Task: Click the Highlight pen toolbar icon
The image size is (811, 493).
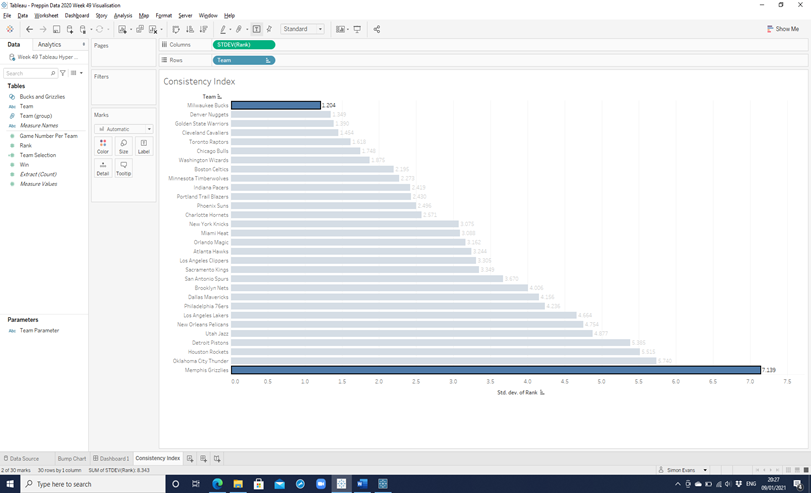Action: click(223, 29)
